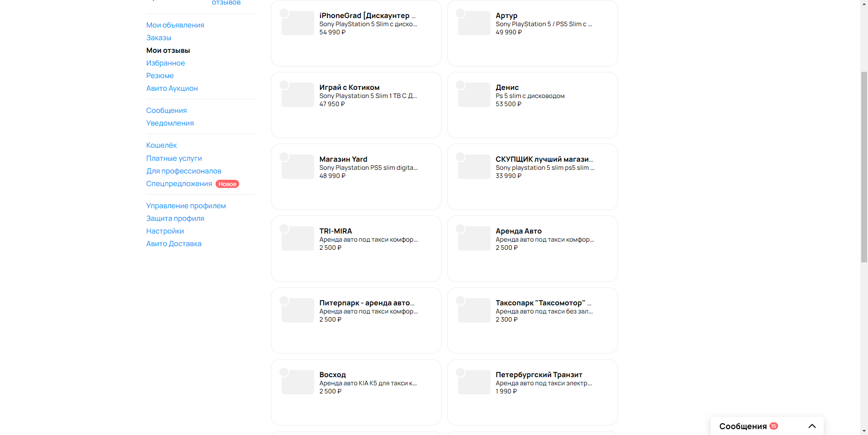Image resolution: width=868 pixels, height=435 pixels.
Task: Click the Таксопарк Таксомотор avatar circle
Action: point(460,300)
